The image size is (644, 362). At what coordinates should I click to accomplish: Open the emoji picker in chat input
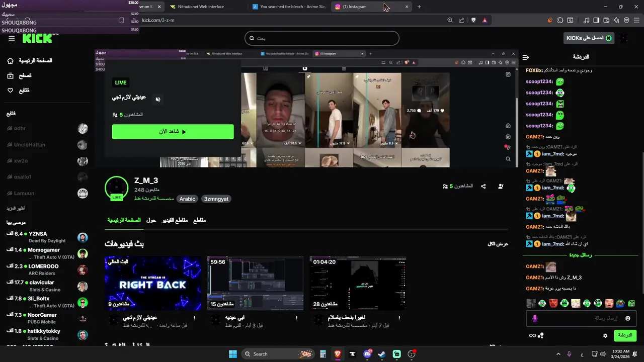point(627,318)
